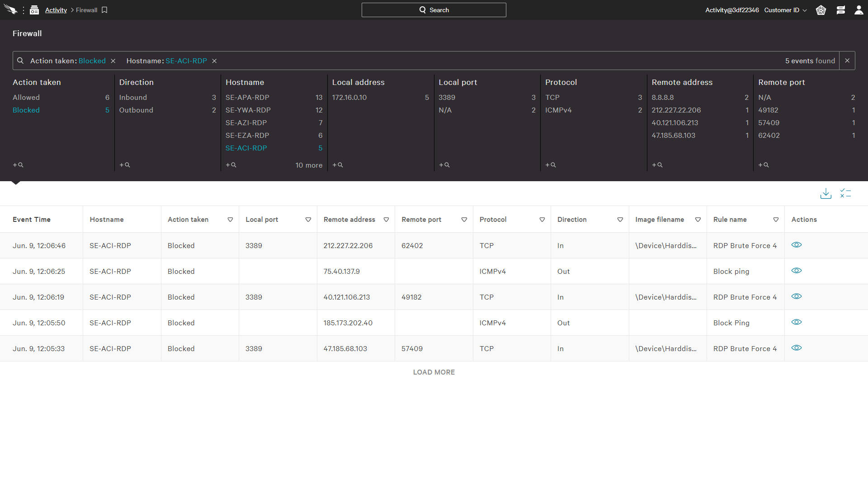Click the Search bar at top
Screen dimensions: 868x488
pyautogui.click(x=434, y=10)
